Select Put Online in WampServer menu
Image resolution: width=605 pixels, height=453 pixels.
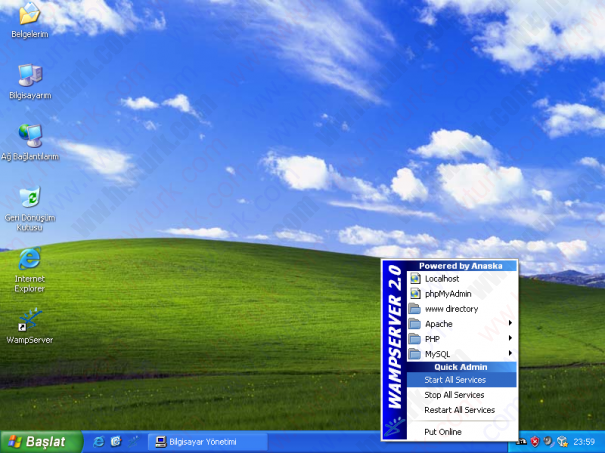[x=462, y=432]
